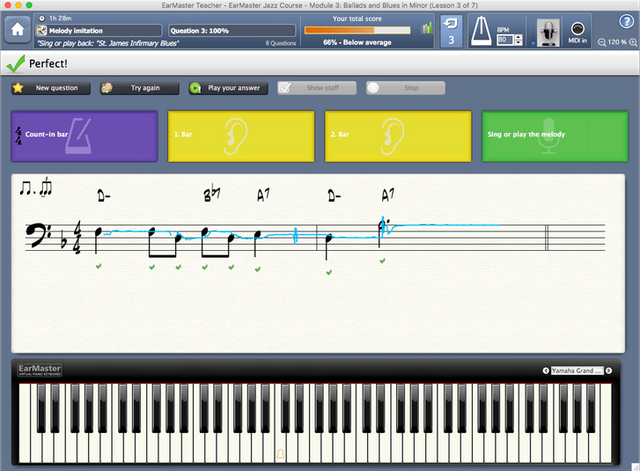This screenshot has height=471, width=640.
Task: Click the first D- chord symbol
Action: [x=104, y=196]
